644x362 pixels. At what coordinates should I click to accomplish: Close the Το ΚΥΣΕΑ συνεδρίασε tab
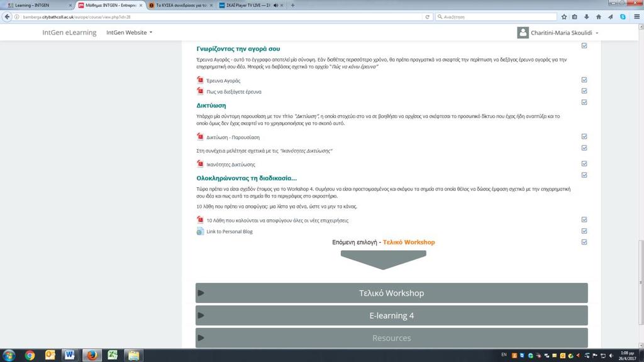tap(211, 5)
